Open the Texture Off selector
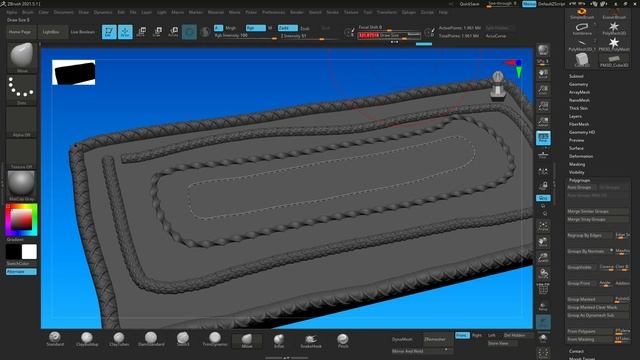 [22, 154]
